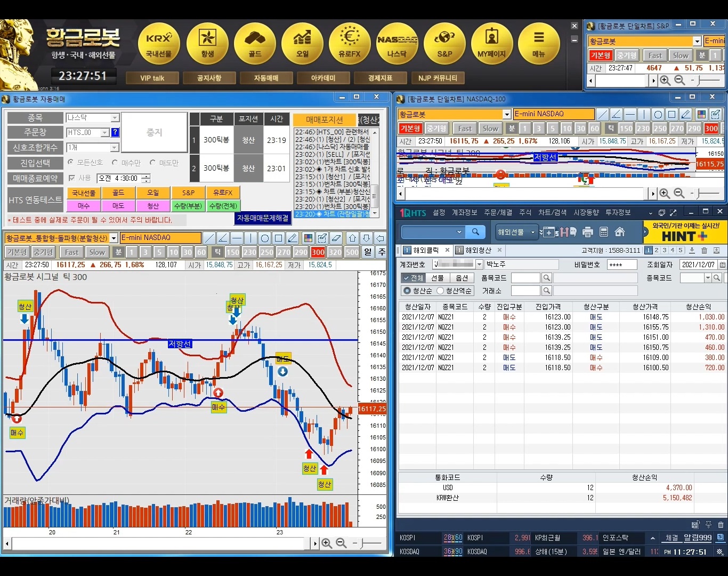Open color palette tool in main chart toolbar
Screen dimensions: 728x576
point(308,238)
